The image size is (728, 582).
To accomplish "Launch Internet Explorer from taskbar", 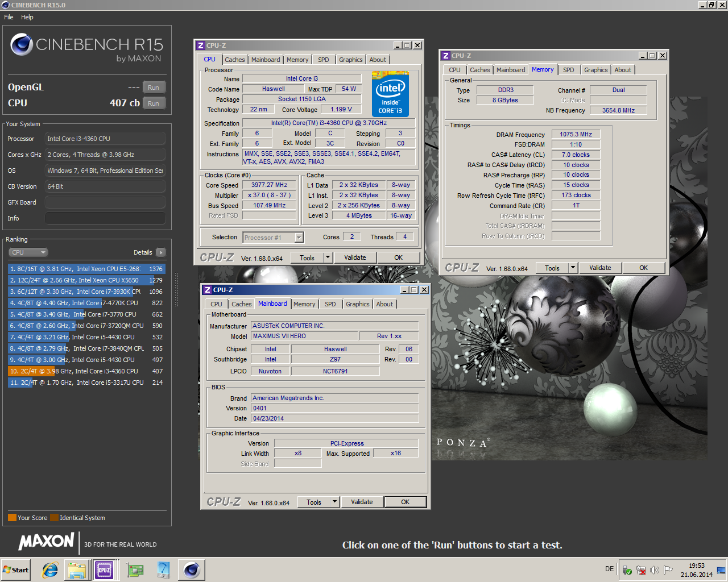I will (x=50, y=570).
